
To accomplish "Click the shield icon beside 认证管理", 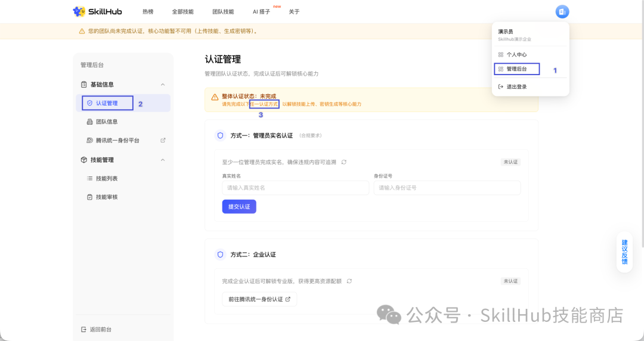I will [x=89, y=103].
